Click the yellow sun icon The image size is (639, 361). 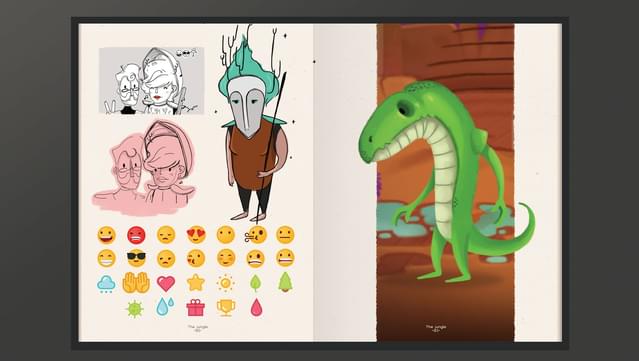225,283
